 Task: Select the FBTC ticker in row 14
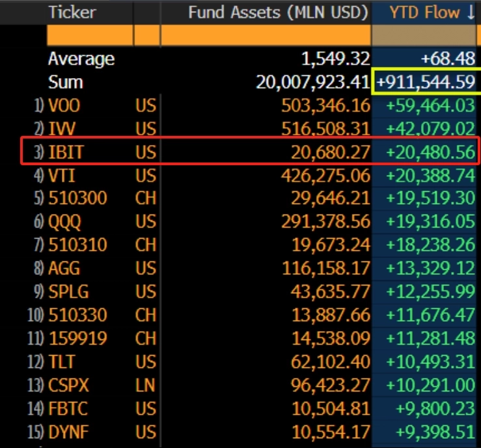(68, 409)
